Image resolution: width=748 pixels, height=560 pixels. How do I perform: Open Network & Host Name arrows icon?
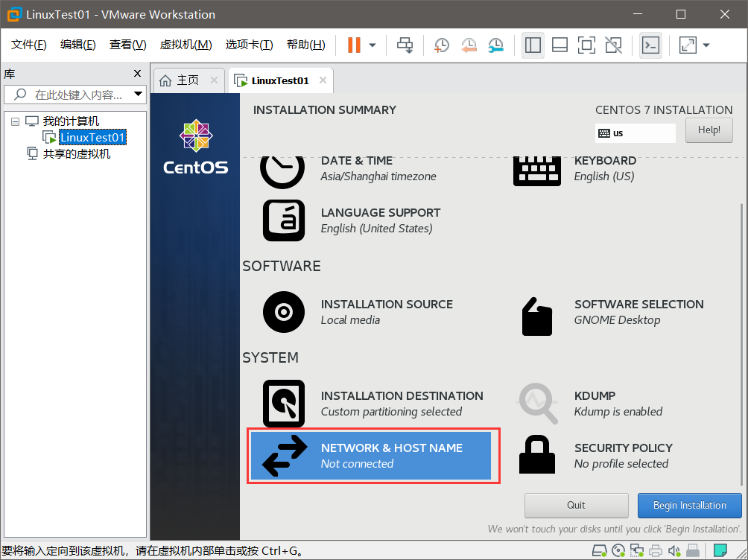285,456
